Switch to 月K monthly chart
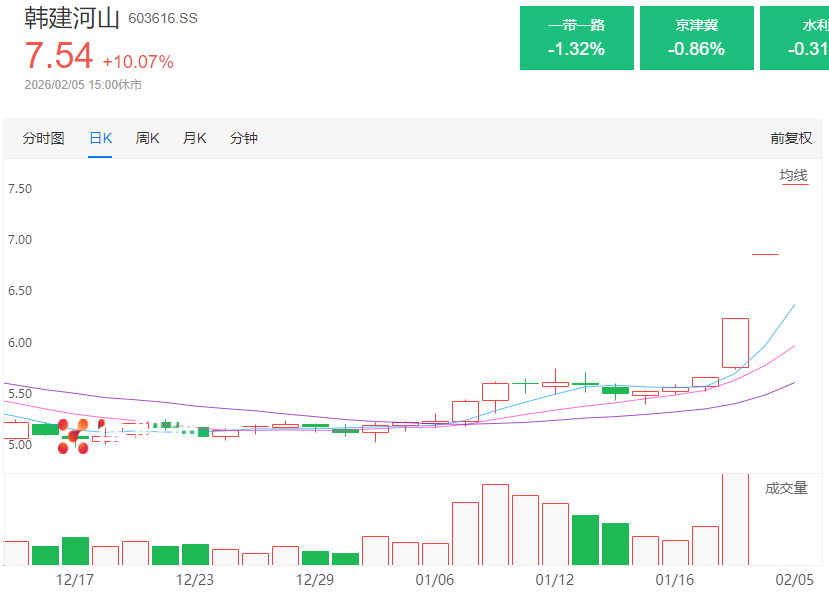The image size is (829, 592). pyautogui.click(x=194, y=138)
